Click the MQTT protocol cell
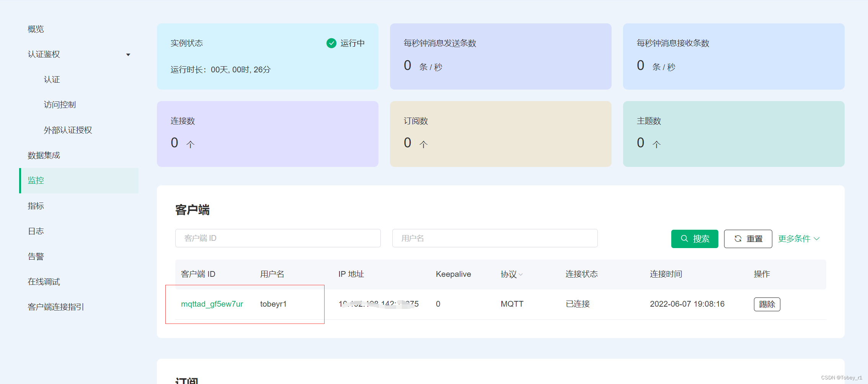 coord(512,304)
